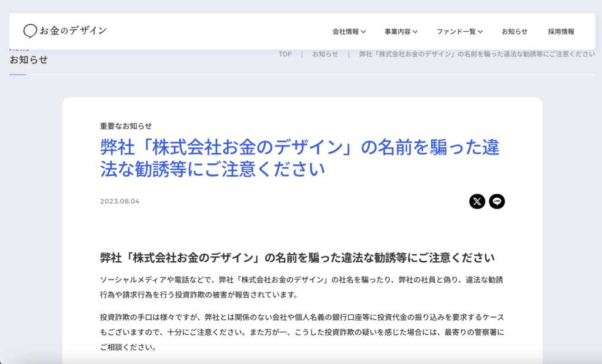Click the current article breadcrumb text

477,54
